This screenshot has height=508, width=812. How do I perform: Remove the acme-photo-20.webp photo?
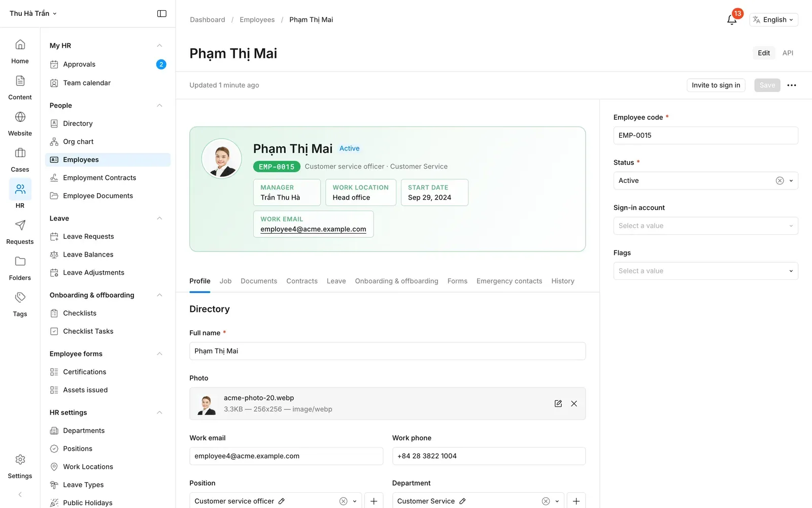(x=574, y=404)
